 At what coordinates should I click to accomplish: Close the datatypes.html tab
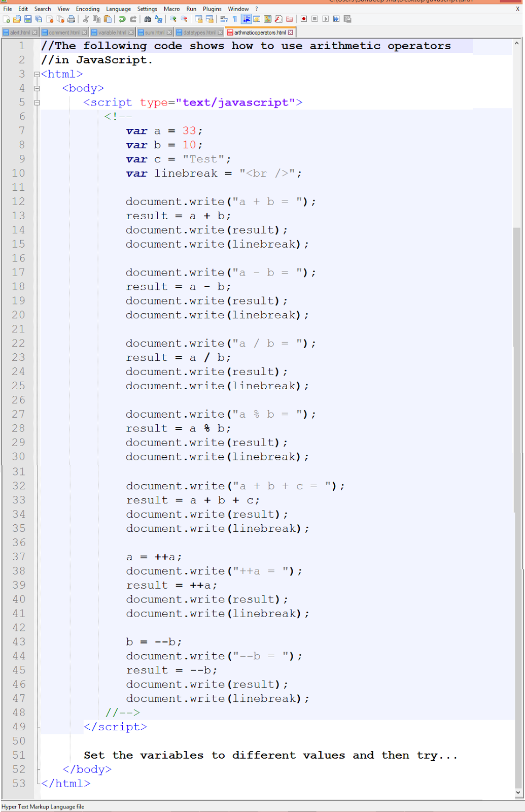220,32
